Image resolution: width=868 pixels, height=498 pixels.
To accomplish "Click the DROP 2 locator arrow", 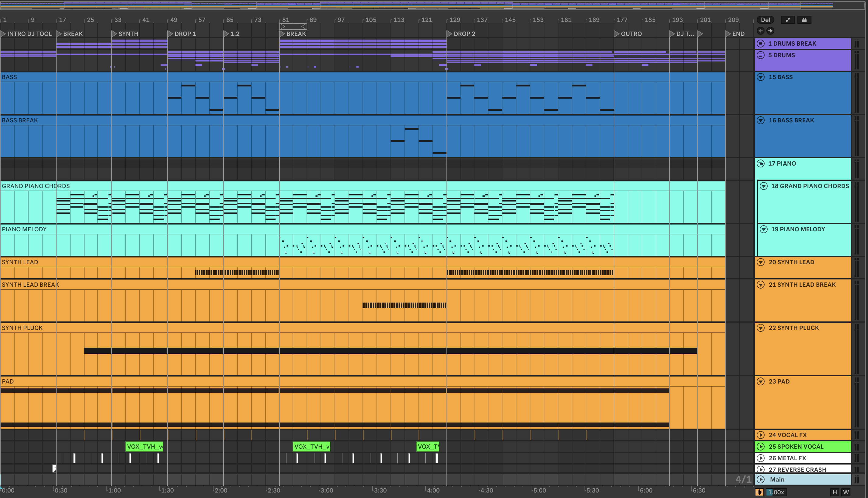I will (450, 34).
